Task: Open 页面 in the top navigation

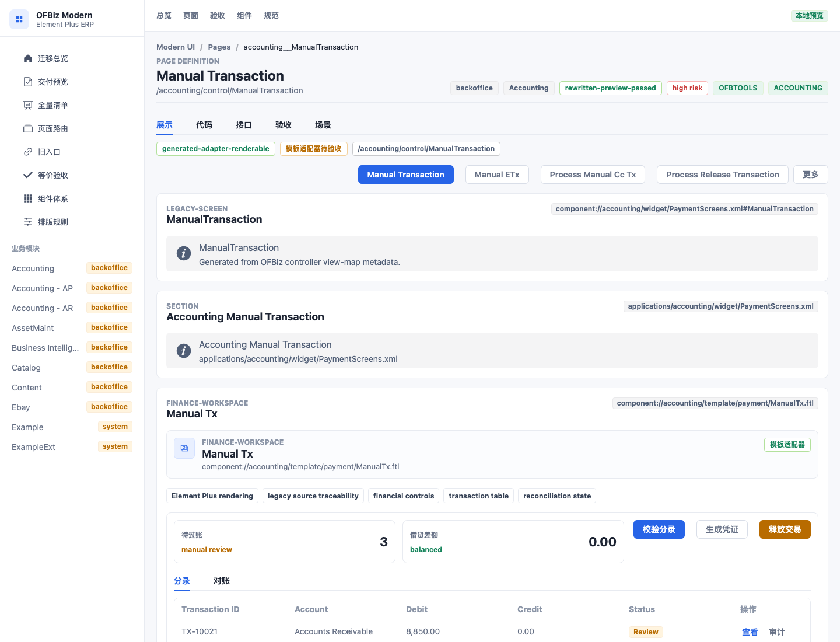Action: [191, 16]
